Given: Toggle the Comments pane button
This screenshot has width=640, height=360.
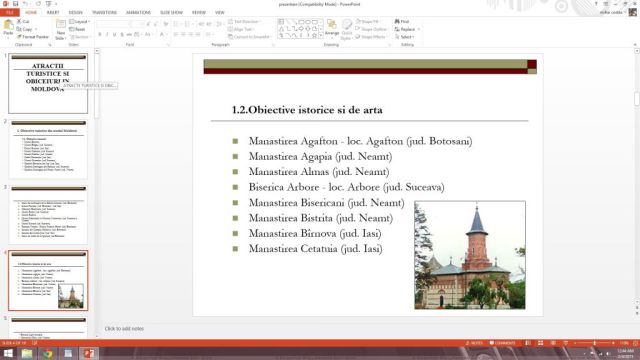Looking at the screenshot, I should [x=502, y=343].
